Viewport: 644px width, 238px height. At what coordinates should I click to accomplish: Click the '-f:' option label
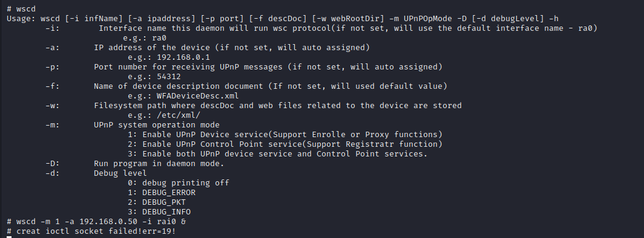tap(53, 86)
